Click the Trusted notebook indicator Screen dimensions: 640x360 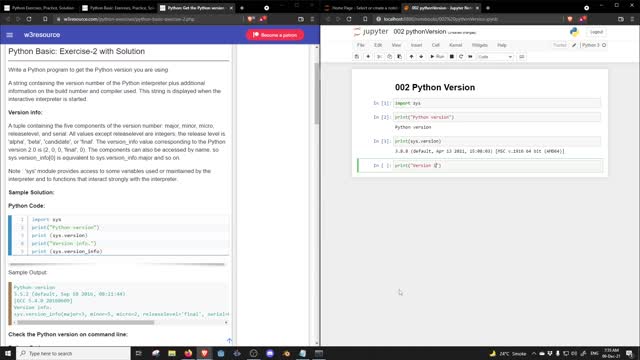point(560,45)
